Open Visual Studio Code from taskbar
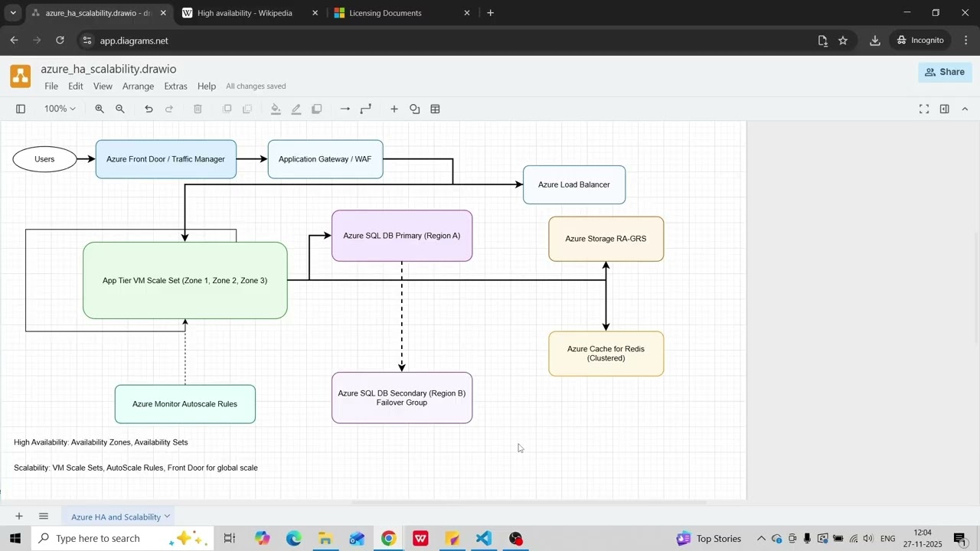This screenshot has width=980, height=551. tap(484, 539)
